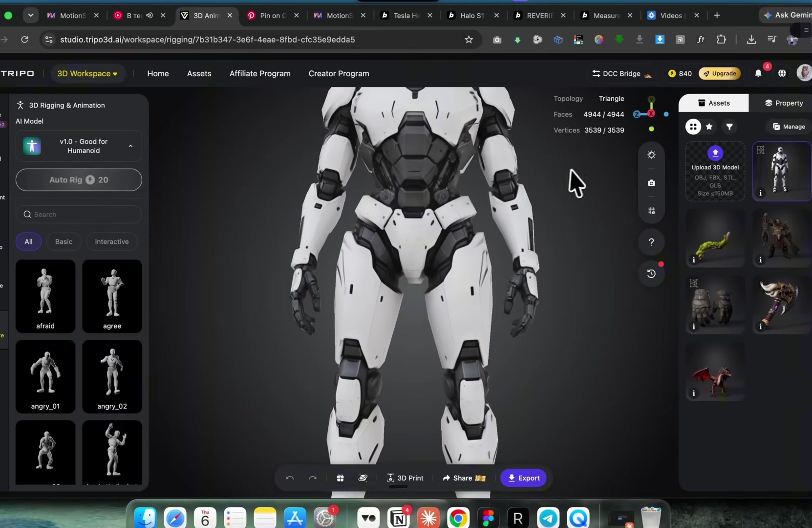
Task: Open the 3D Workspace dropdown
Action: point(87,73)
